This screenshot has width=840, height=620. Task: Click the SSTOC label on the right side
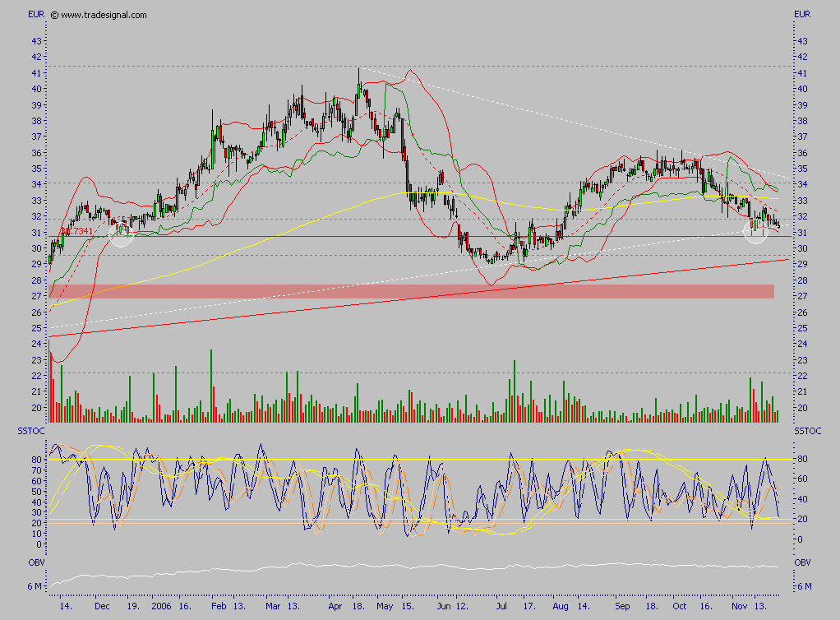[x=807, y=431]
